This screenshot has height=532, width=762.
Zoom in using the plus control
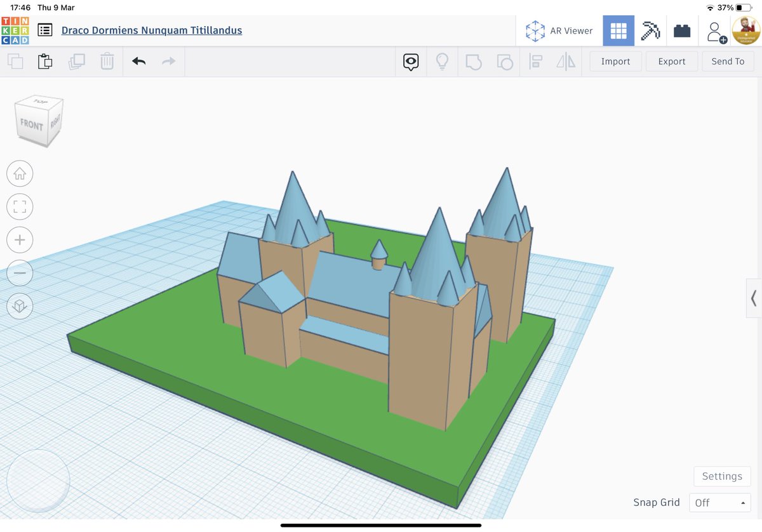pyautogui.click(x=20, y=239)
